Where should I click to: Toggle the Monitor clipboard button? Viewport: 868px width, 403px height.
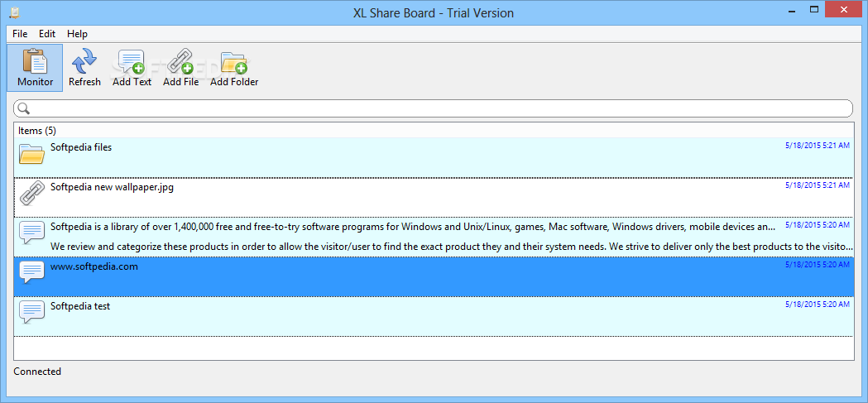click(35, 68)
